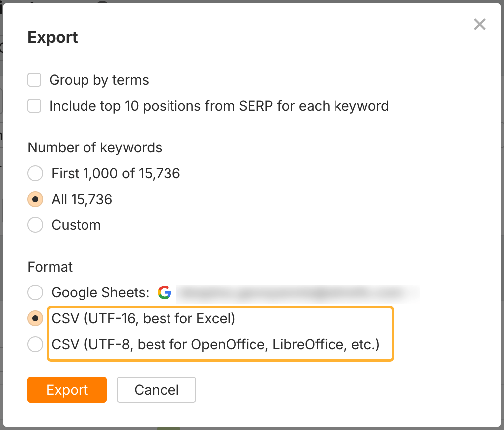This screenshot has width=504, height=430.
Task: Choose the All 15,736 keywords option
Action: (x=35, y=199)
